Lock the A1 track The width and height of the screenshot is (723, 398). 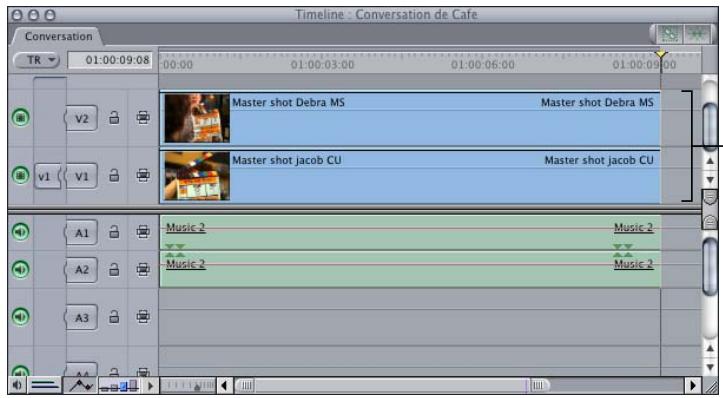tap(114, 232)
